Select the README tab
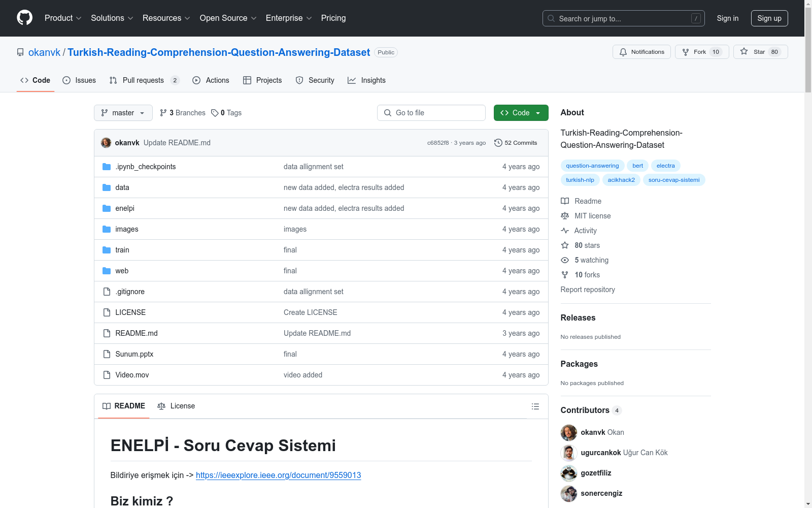The image size is (812, 508). [124, 406]
